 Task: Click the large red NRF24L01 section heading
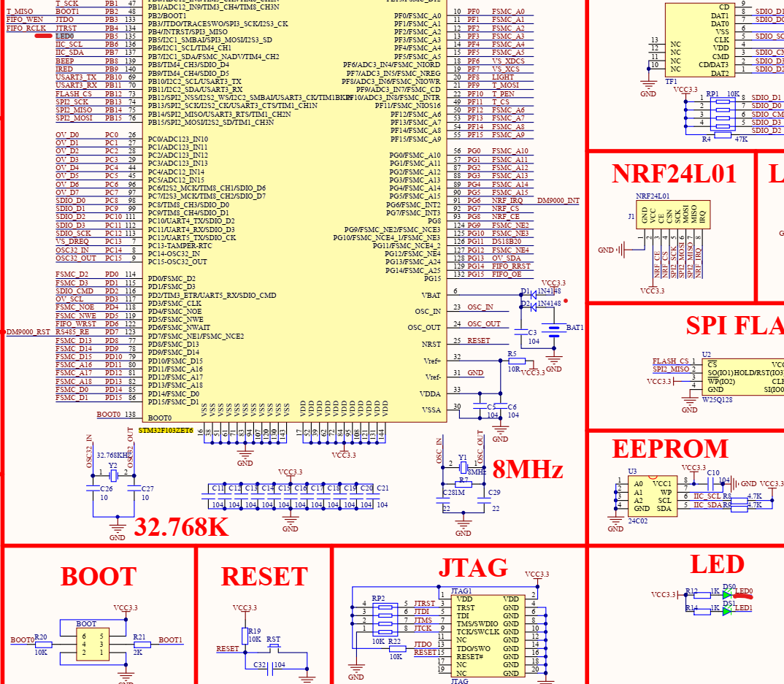(674, 174)
